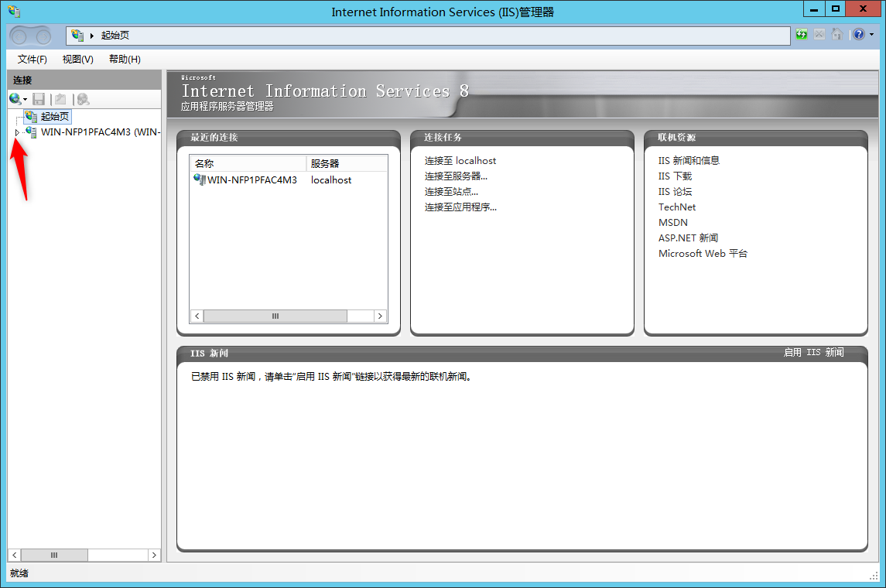886x588 pixels.
Task: Open the IIS 论坛 link
Action: (x=675, y=192)
